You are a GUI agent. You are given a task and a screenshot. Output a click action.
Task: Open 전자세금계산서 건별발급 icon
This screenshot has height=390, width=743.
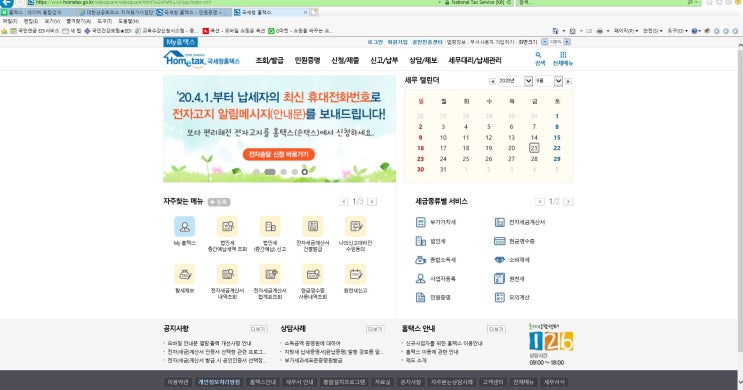313,227
